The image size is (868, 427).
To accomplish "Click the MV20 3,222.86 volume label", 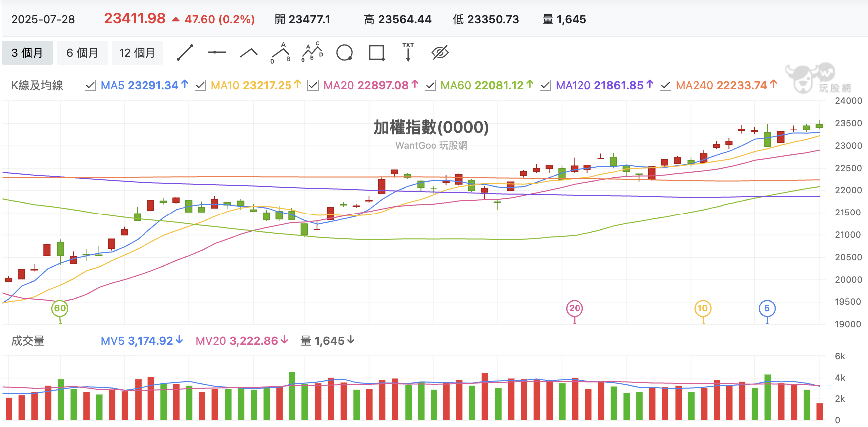I will coord(242,341).
